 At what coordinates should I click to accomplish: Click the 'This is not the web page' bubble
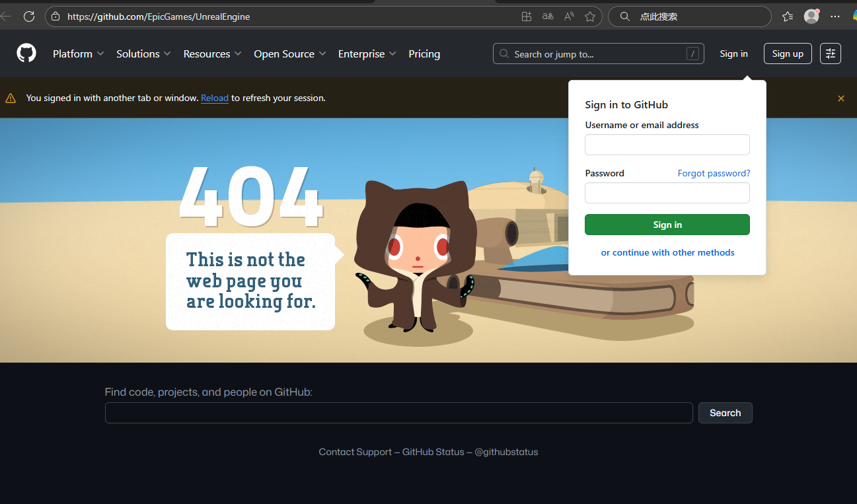click(x=251, y=281)
